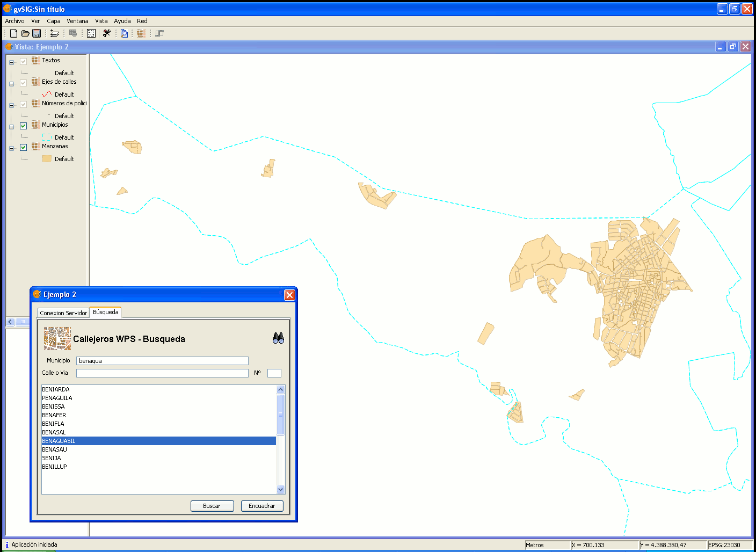Toggle the Números de policía layer checkbox
The width and height of the screenshot is (756, 552).
pos(23,104)
